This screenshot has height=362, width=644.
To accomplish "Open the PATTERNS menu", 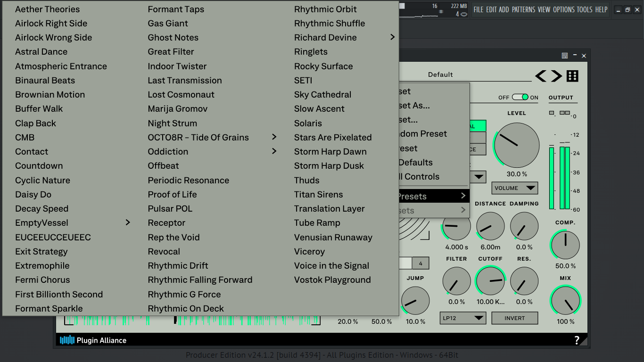I will 524,9.
